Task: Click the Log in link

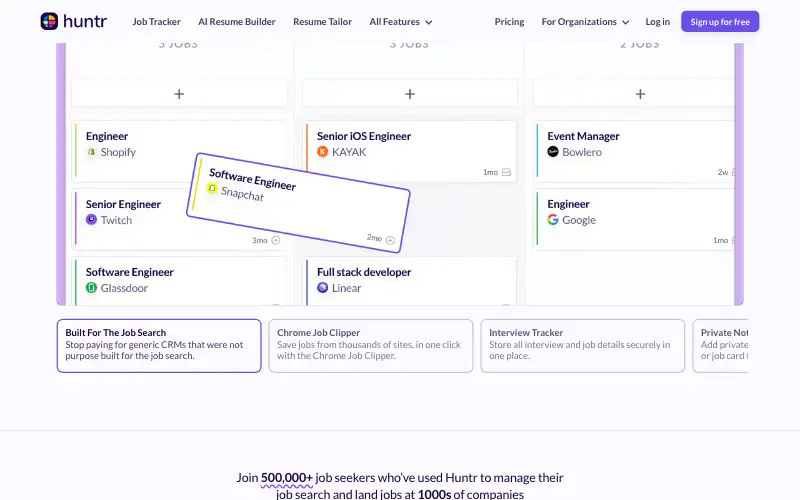Action: pos(658,22)
